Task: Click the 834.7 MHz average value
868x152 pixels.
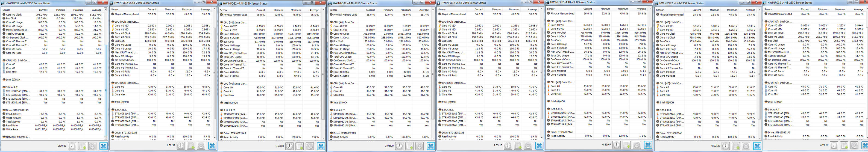Action: [204, 33]
